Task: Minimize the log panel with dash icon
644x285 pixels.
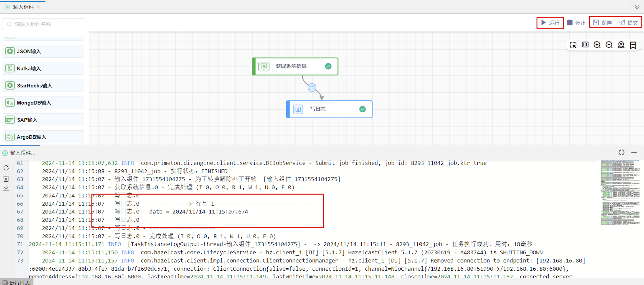Action: pyautogui.click(x=634, y=153)
